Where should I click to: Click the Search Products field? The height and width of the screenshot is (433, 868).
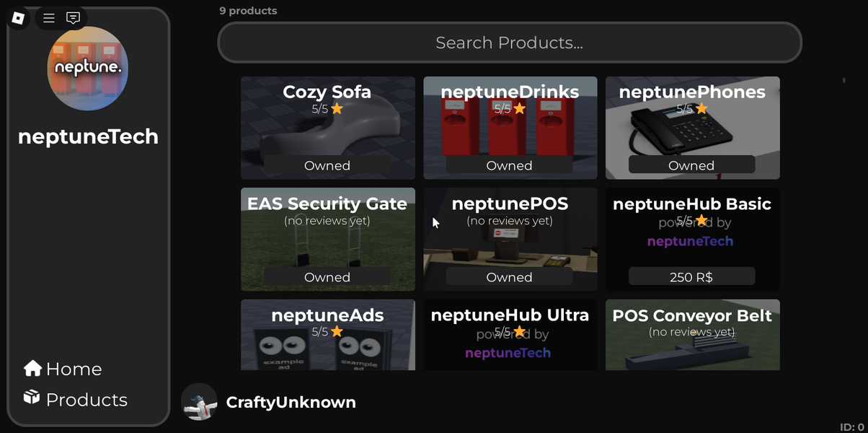510,43
